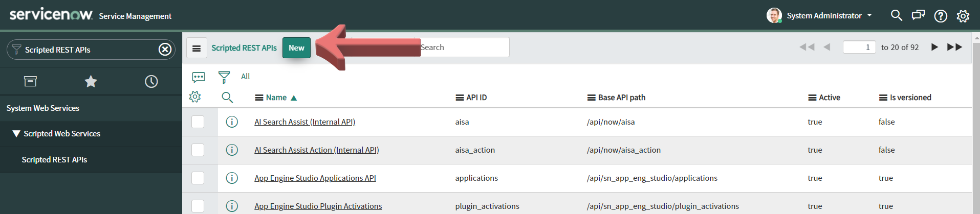Open the Name column options menu

coord(259,98)
